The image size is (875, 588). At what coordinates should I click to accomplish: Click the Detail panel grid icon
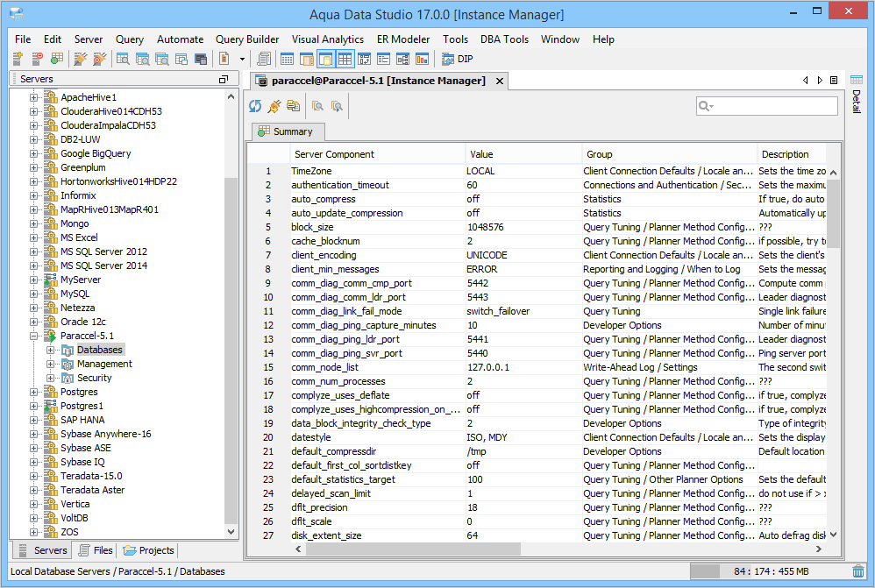856,80
